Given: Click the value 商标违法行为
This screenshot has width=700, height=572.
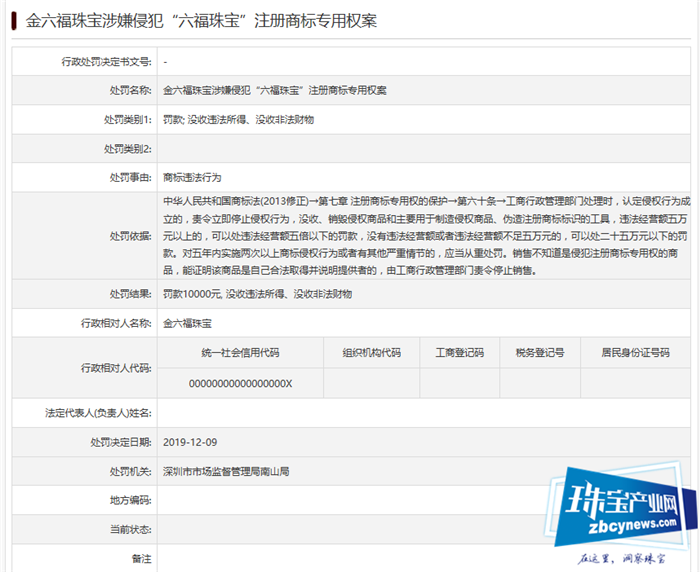Looking at the screenshot, I should click(192, 177).
